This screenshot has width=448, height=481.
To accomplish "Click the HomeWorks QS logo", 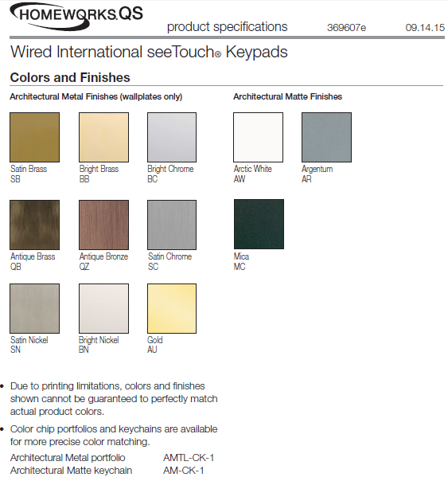I will (x=76, y=16).
